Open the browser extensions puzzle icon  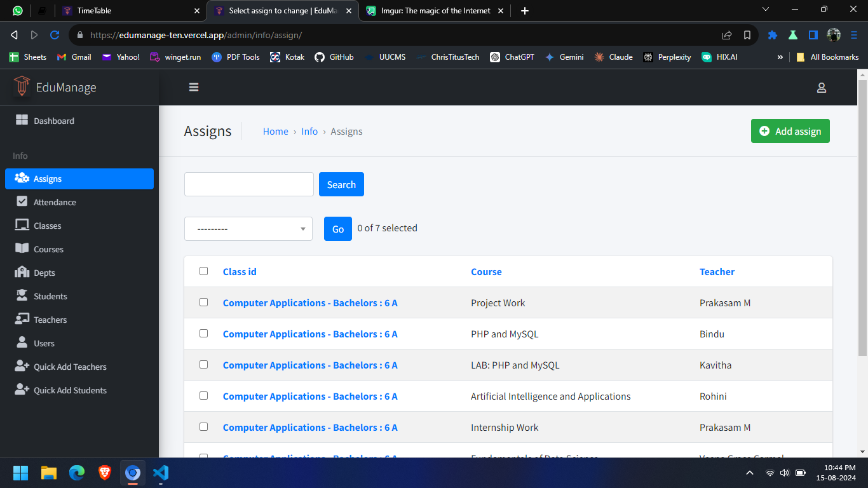tap(773, 35)
